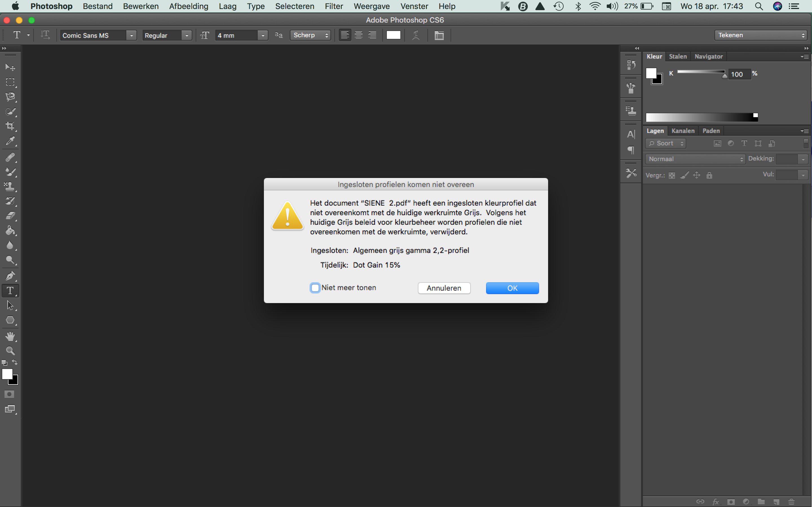This screenshot has width=812, height=507.
Task: Toggle the lock all layer icon
Action: [709, 175]
